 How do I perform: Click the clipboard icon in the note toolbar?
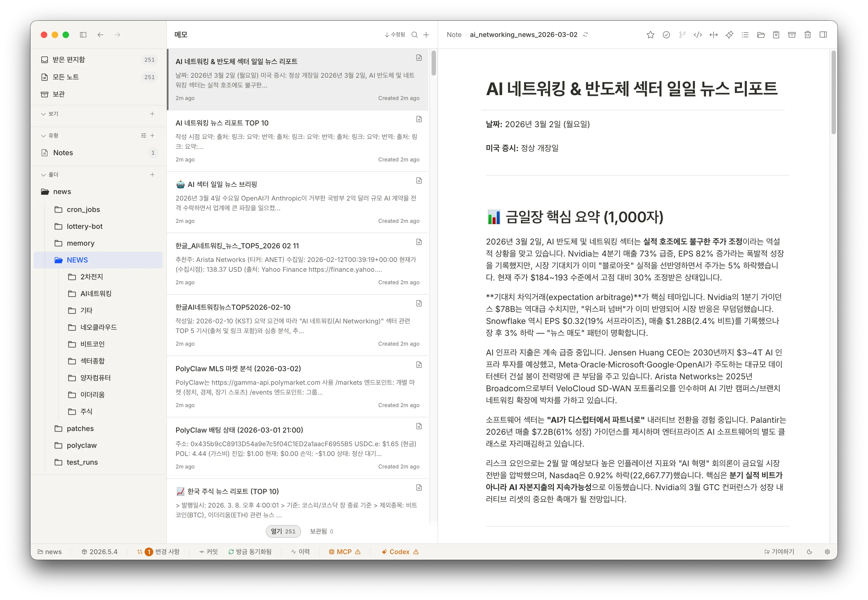click(x=776, y=35)
